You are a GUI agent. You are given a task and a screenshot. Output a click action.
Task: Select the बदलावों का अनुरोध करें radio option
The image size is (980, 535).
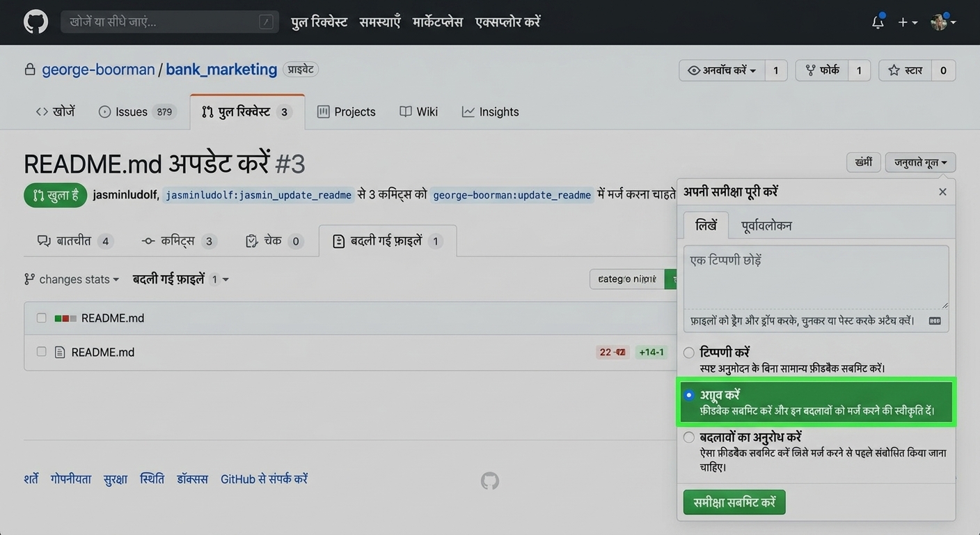coord(689,437)
